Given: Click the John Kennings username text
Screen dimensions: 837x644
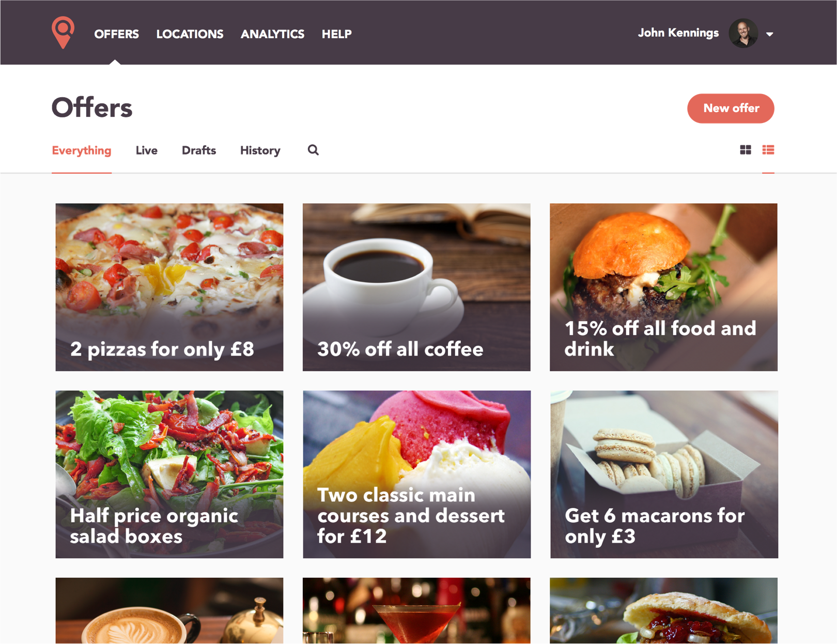Looking at the screenshot, I should [x=678, y=33].
